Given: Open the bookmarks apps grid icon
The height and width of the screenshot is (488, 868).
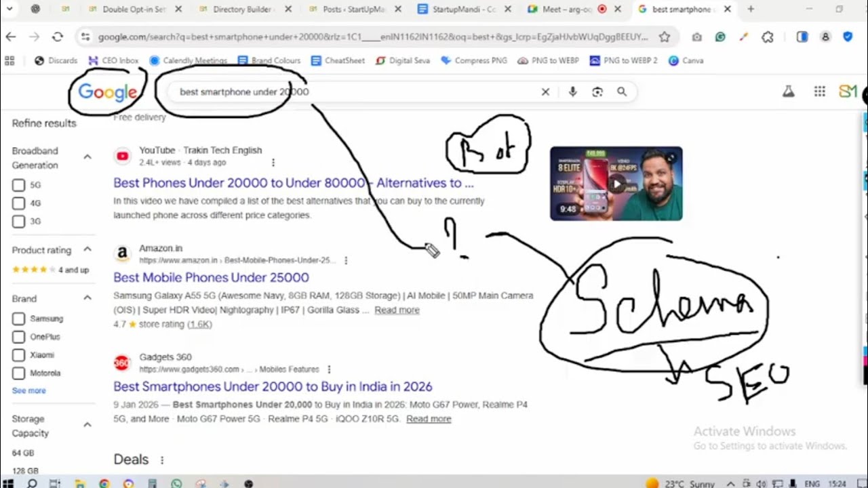Looking at the screenshot, I should [x=9, y=60].
